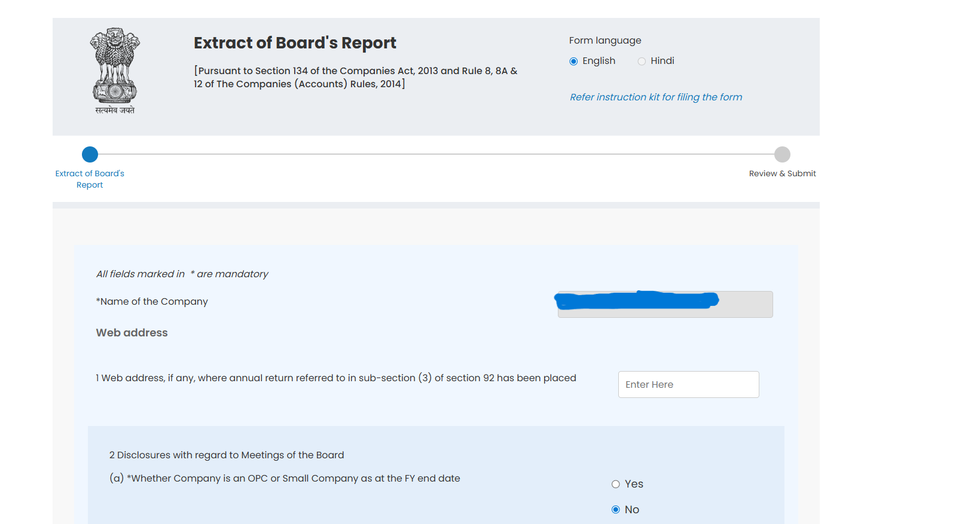Image resolution: width=980 pixels, height=524 pixels.
Task: Switch form language to Hindi
Action: (642, 62)
